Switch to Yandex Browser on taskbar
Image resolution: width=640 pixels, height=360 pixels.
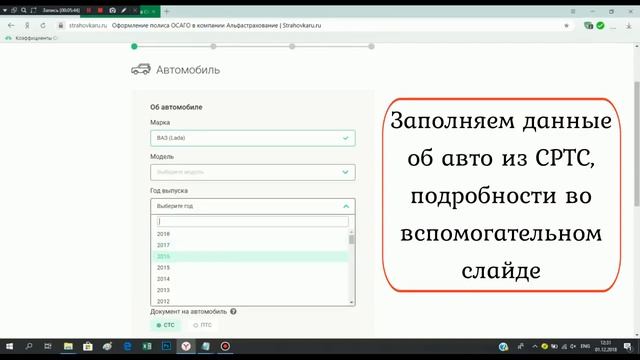pos(186,347)
